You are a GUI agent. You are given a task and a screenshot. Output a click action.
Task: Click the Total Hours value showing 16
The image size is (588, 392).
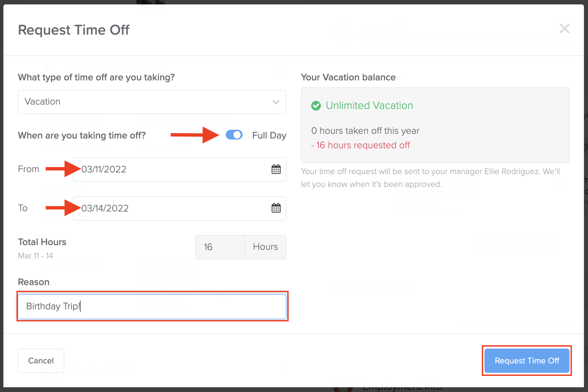coord(220,247)
